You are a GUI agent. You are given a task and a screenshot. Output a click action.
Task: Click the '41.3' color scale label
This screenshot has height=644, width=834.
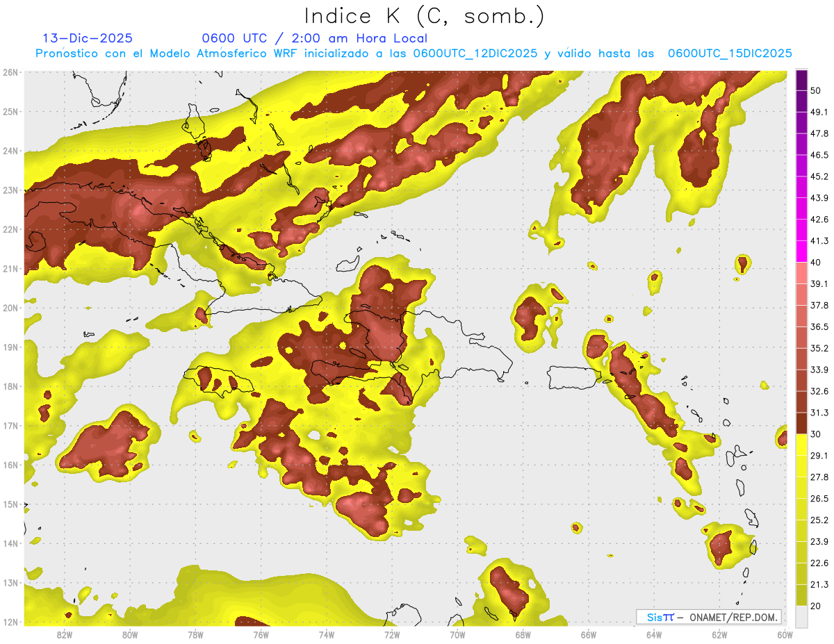[x=819, y=241]
